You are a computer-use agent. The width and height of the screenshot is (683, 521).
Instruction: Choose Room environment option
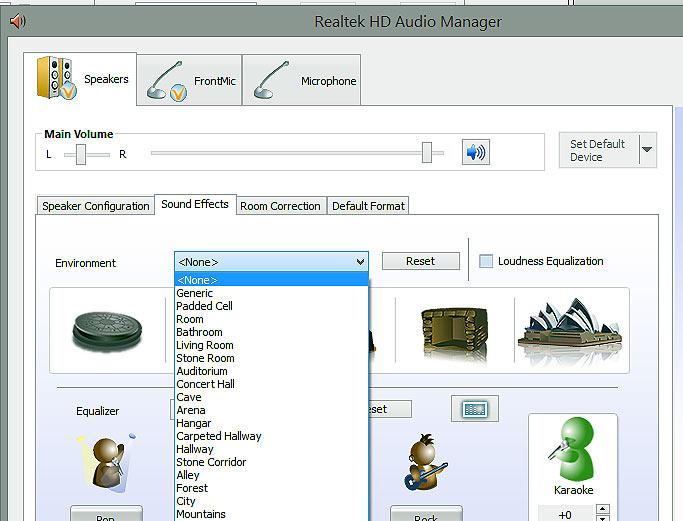[x=271, y=319]
